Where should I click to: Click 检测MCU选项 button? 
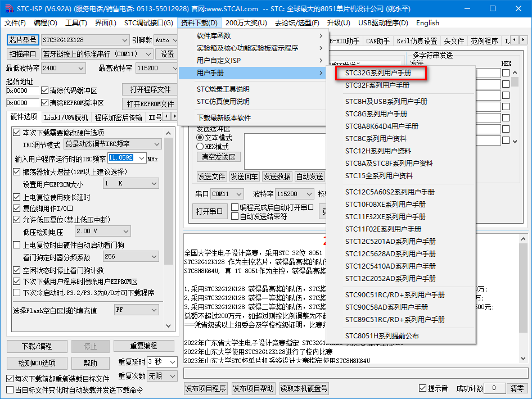click(37, 363)
